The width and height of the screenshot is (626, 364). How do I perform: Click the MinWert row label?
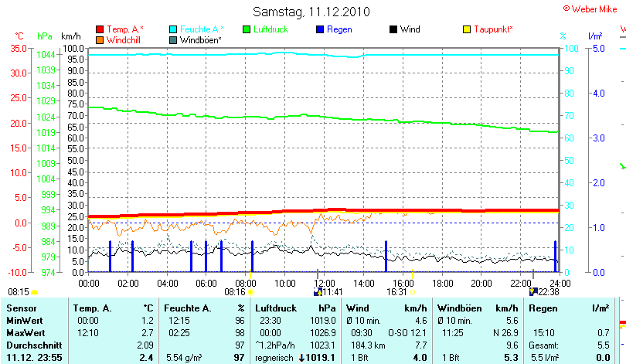coord(25,321)
